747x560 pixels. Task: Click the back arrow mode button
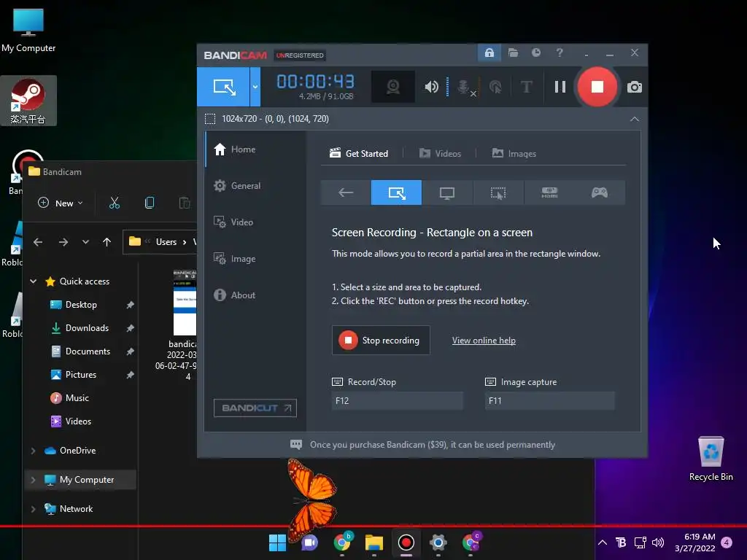tap(346, 192)
